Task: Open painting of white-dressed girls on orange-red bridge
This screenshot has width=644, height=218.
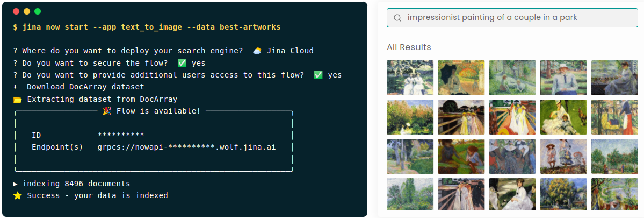Action: (512, 117)
